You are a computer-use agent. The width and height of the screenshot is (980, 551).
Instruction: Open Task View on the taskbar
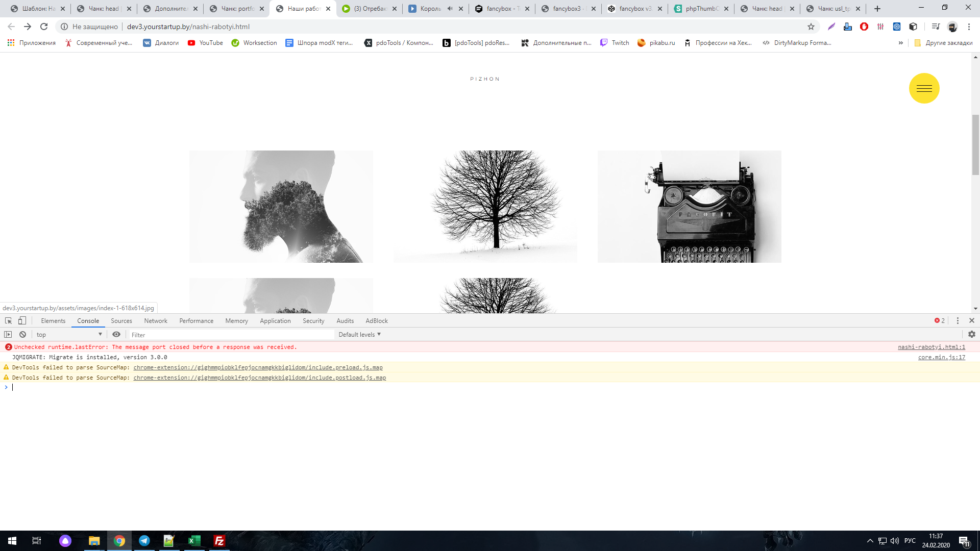(x=37, y=541)
